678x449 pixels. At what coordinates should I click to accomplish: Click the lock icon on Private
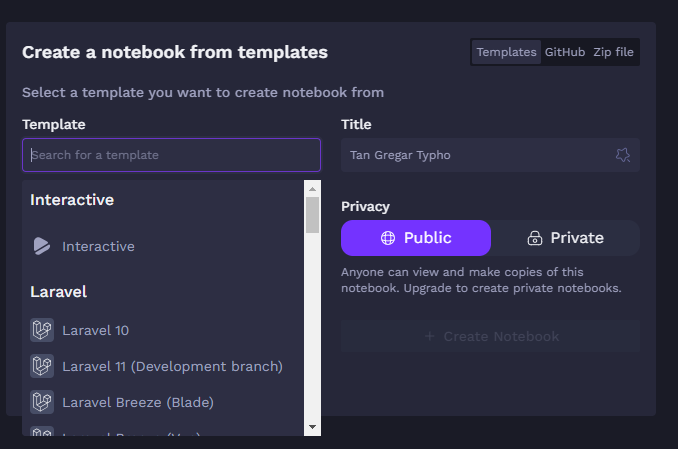pos(534,238)
